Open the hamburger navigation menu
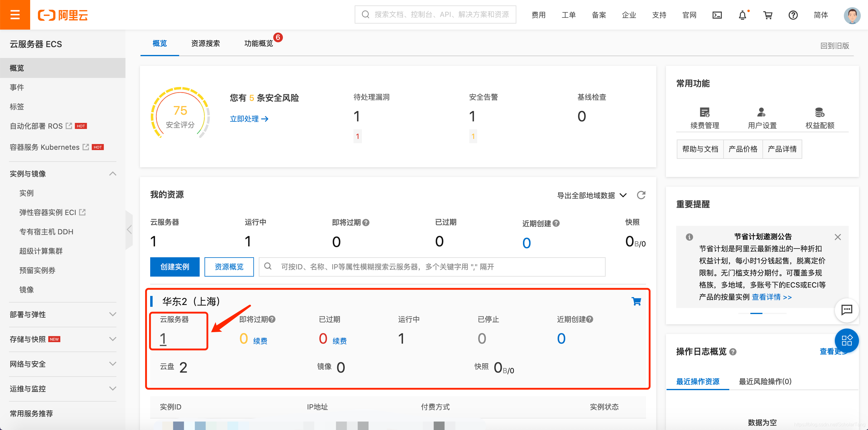The height and width of the screenshot is (430, 868). pos(15,15)
